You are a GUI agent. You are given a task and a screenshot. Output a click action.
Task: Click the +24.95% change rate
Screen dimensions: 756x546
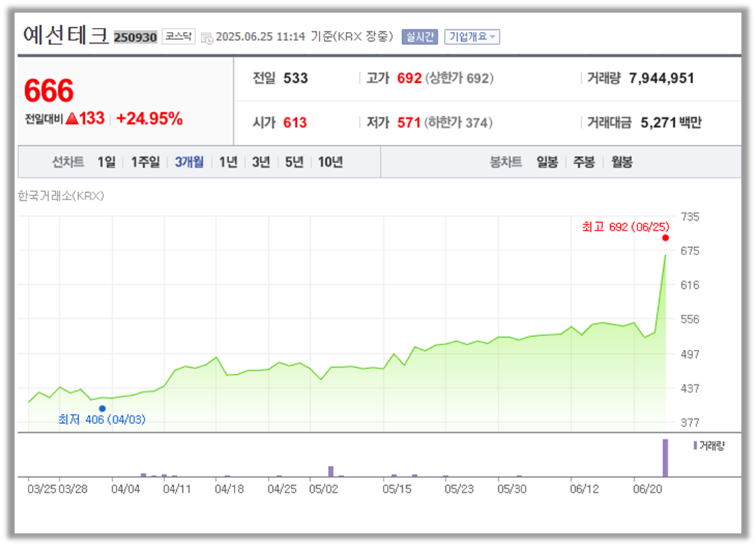(x=150, y=118)
